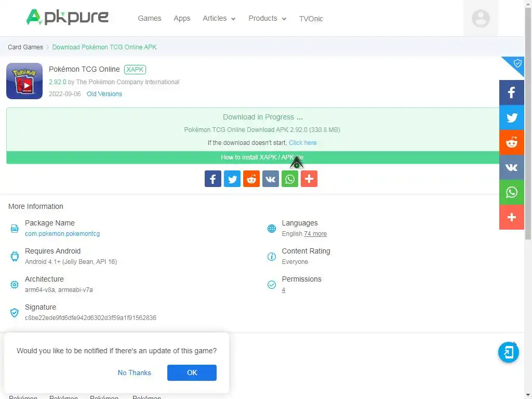532x399 pixels.
Task: Open the user profile avatar
Action: 481,18
